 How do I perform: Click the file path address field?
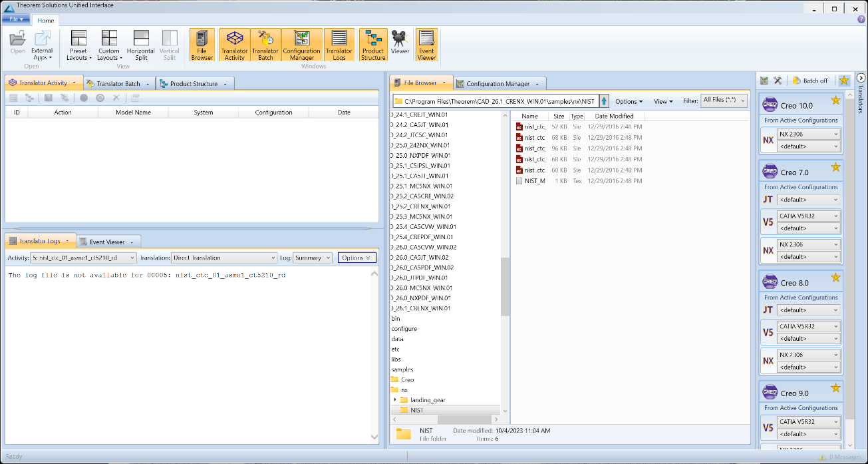[x=496, y=101]
